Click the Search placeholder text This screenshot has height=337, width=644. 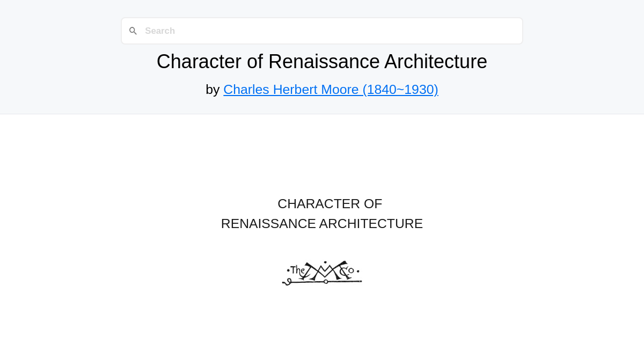[x=159, y=31]
